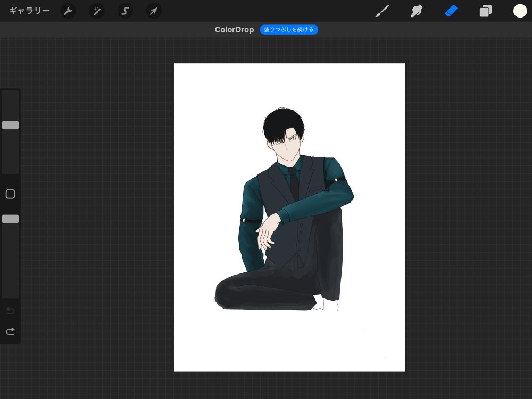Tap the 塗りつぶしを続ける continue filling button
532x399 pixels.
tap(289, 29)
